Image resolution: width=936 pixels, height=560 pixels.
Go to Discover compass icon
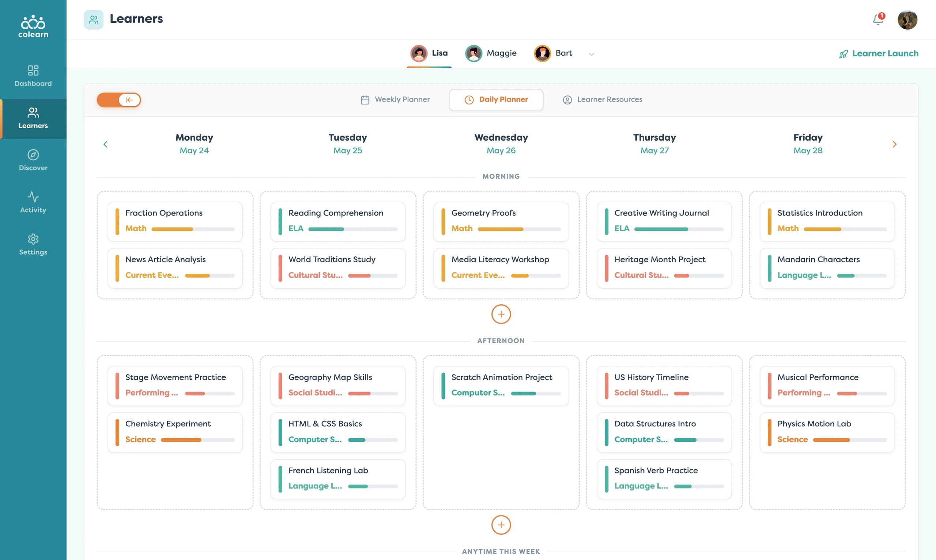[33, 155]
